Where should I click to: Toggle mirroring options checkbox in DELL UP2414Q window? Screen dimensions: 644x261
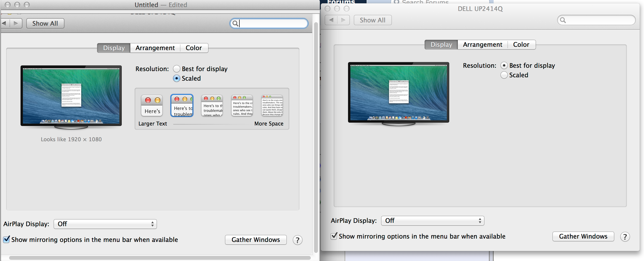[334, 236]
